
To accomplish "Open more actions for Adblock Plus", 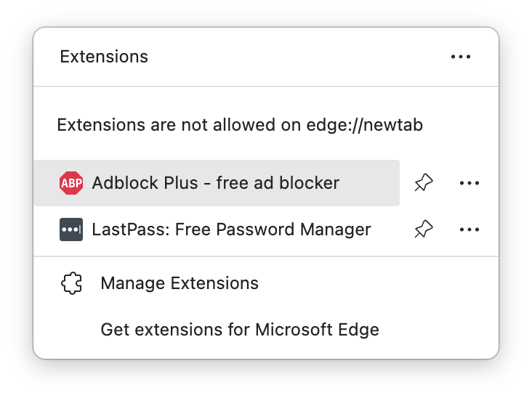I will (x=469, y=183).
